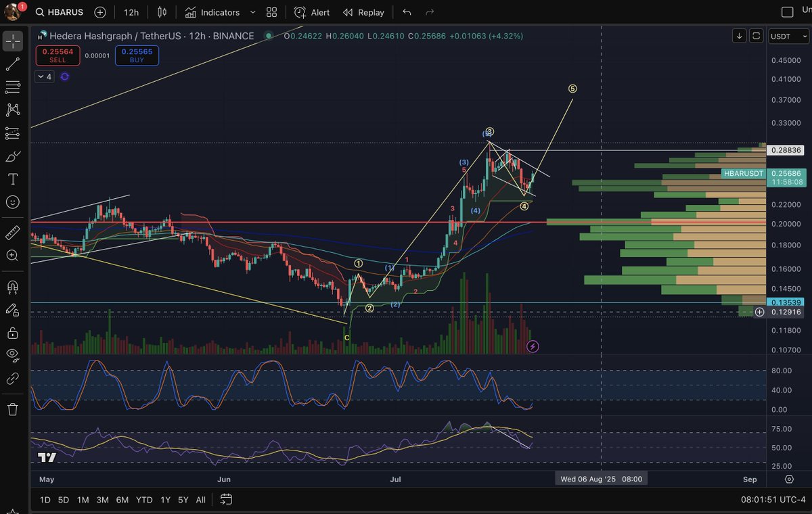Select the ruler measure tool

[13, 233]
